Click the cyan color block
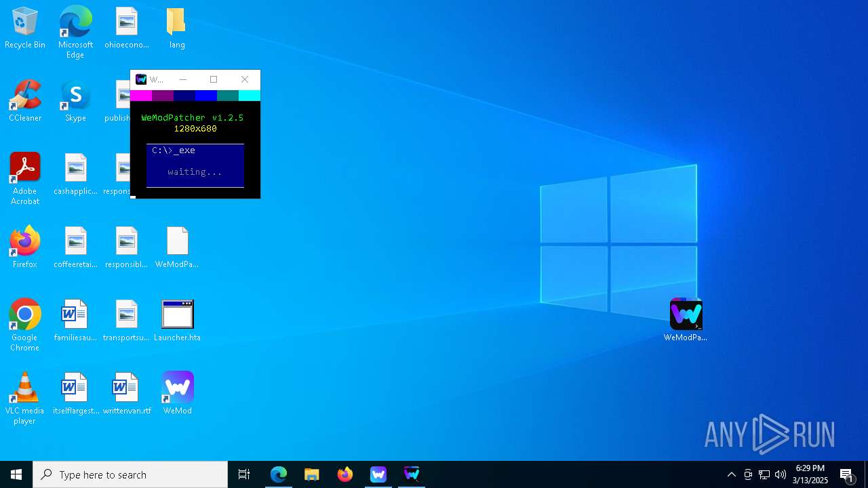 click(x=250, y=96)
